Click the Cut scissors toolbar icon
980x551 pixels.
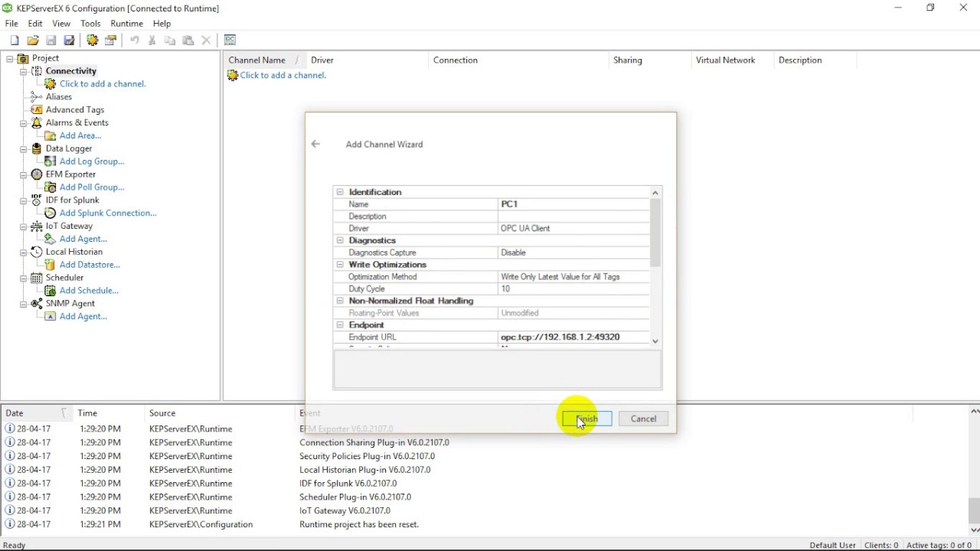click(152, 41)
